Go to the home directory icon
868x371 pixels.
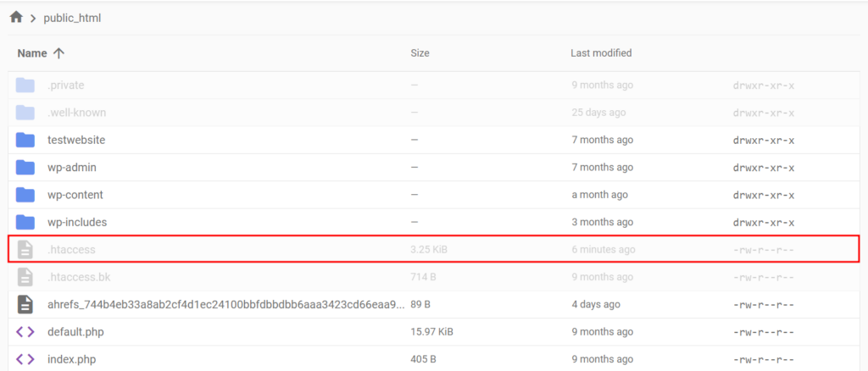pyautogui.click(x=17, y=18)
